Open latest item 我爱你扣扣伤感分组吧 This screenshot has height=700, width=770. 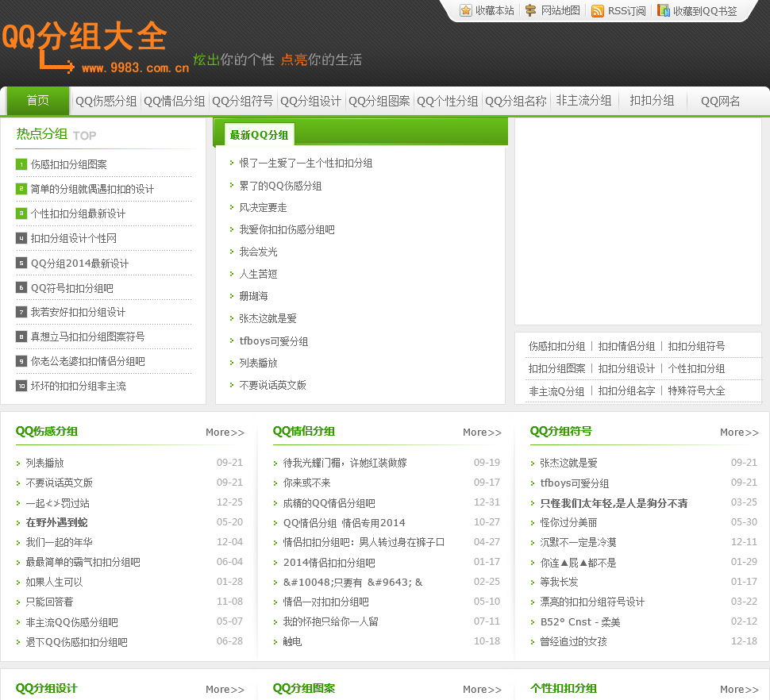(x=287, y=229)
